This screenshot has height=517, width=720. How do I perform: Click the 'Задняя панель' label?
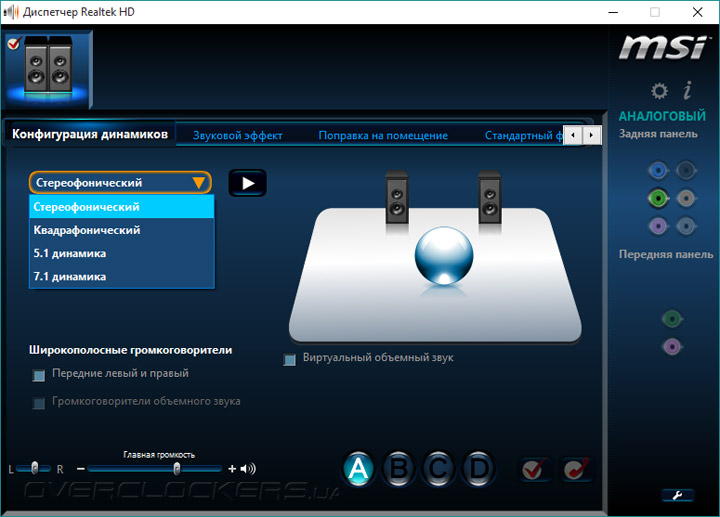coord(658,134)
